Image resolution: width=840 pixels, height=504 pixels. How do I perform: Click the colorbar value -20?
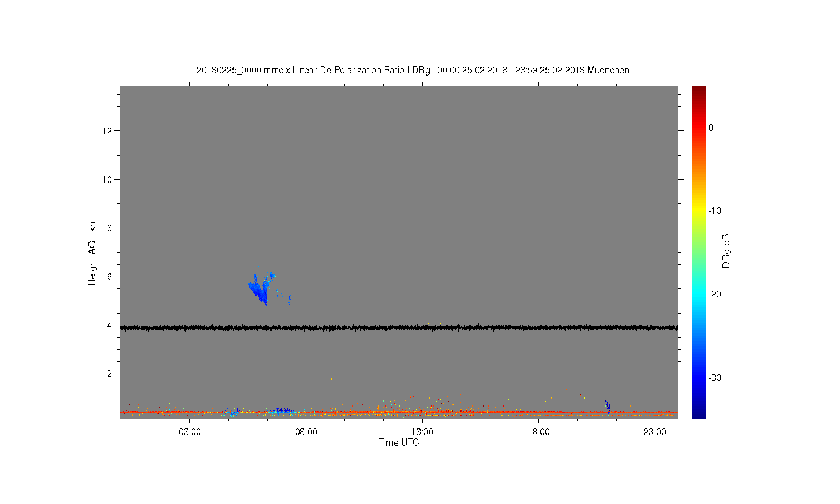tap(715, 295)
